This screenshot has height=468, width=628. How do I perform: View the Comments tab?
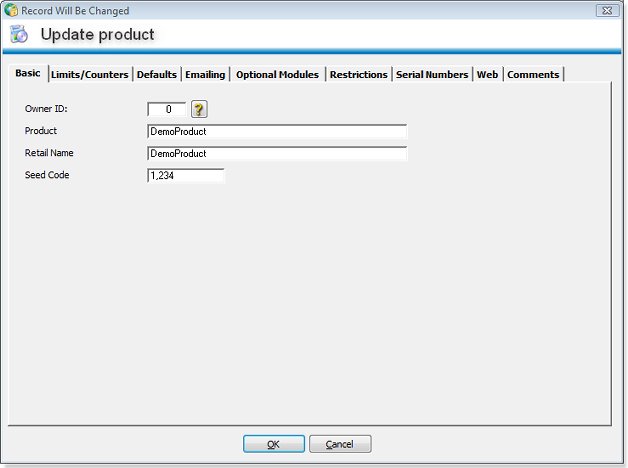tap(533, 75)
